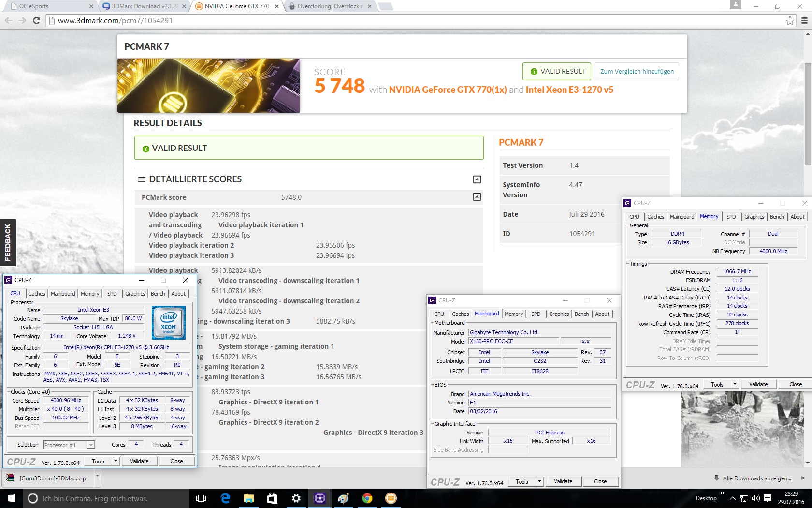The width and height of the screenshot is (812, 508).
Task: Open Bench tab in left CPU-Z window
Action: [158, 294]
